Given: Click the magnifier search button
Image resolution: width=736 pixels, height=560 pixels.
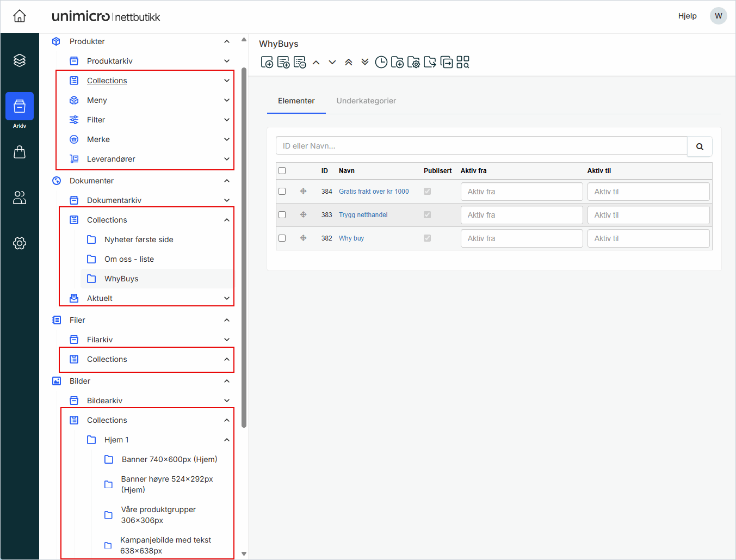Looking at the screenshot, I should coord(700,146).
